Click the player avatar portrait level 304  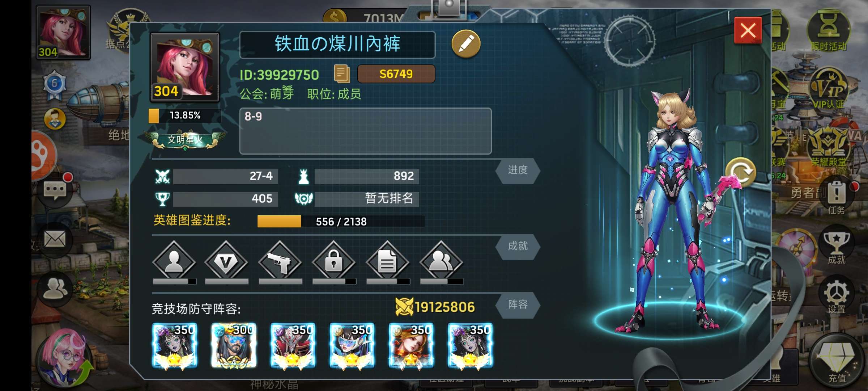click(185, 67)
